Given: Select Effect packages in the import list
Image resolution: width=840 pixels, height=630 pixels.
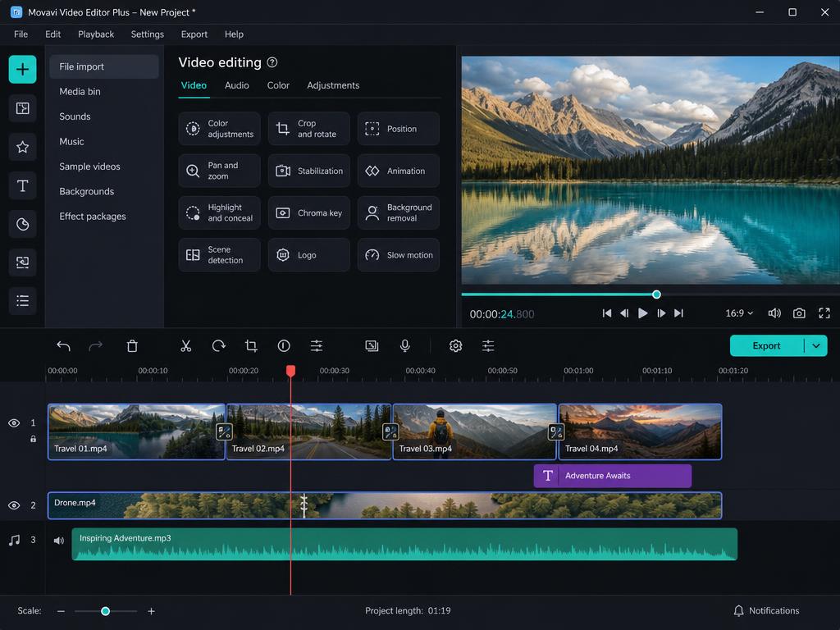Looking at the screenshot, I should coord(93,217).
